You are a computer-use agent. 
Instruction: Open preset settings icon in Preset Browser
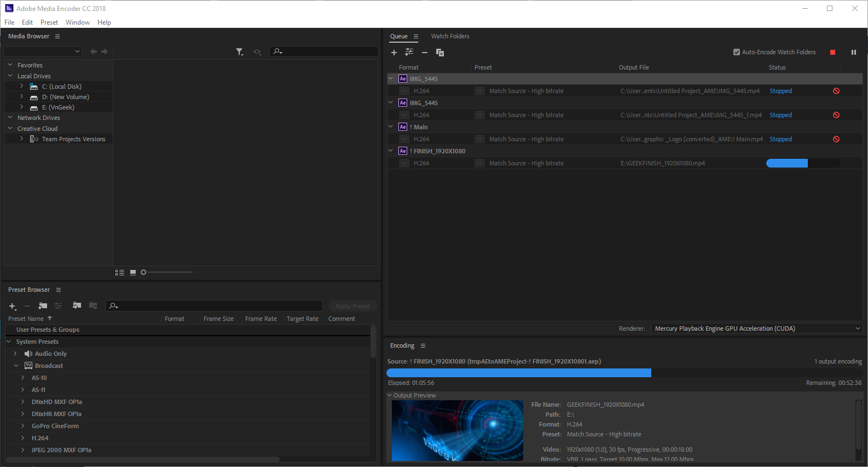click(x=58, y=305)
